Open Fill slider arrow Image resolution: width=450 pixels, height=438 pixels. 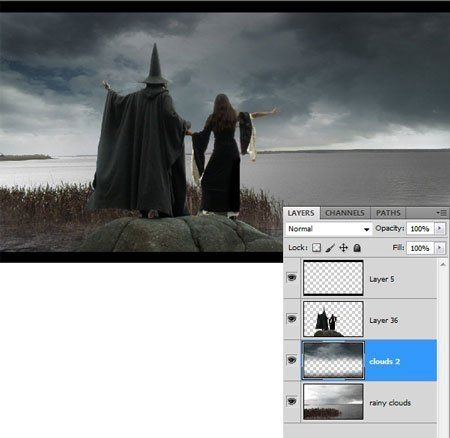pos(440,248)
